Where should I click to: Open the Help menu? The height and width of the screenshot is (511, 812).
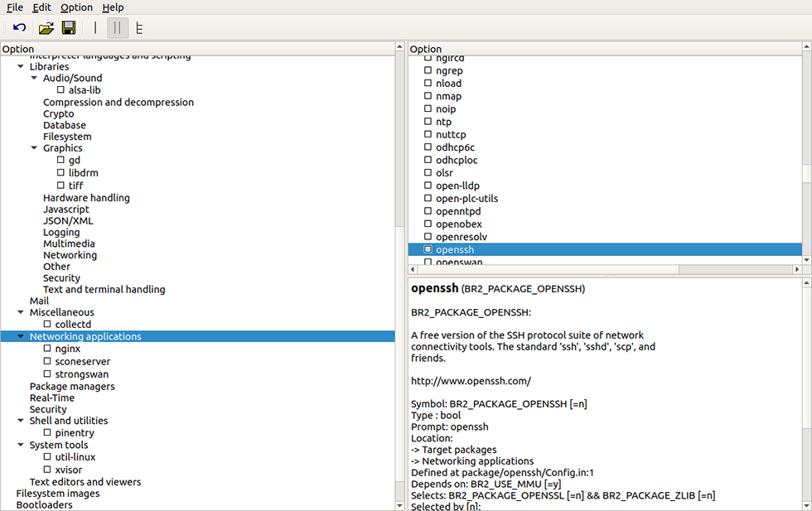[113, 7]
